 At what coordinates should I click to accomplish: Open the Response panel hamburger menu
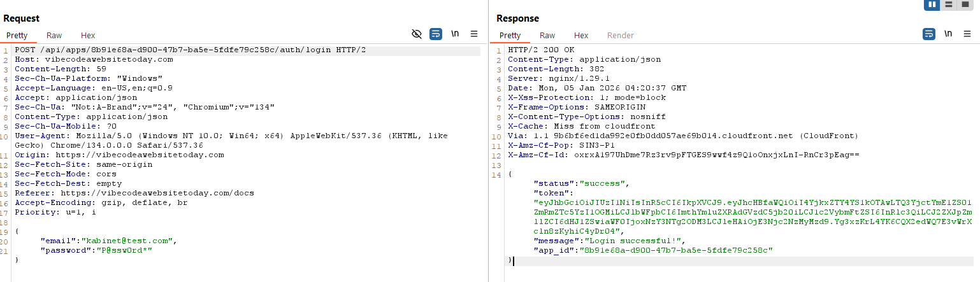[x=967, y=34]
